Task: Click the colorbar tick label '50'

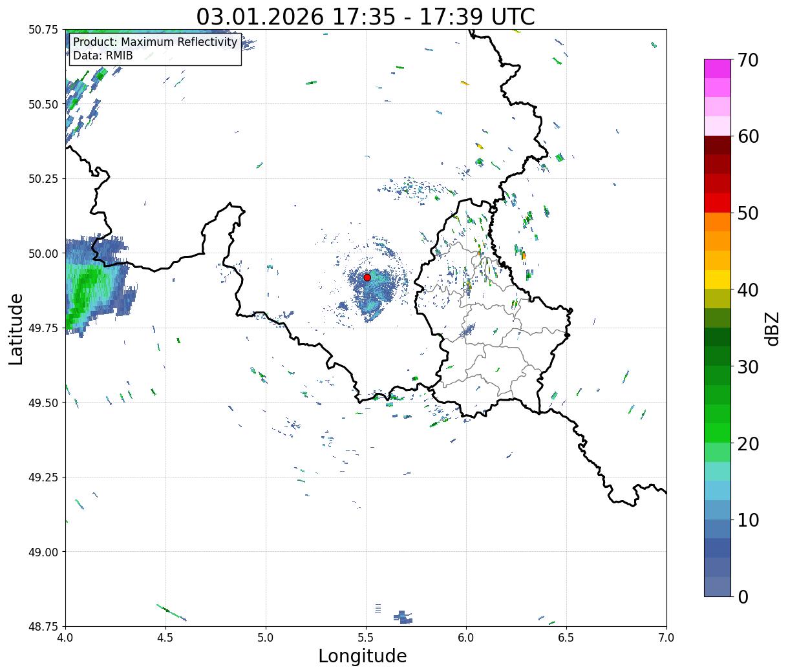Action: (748, 213)
